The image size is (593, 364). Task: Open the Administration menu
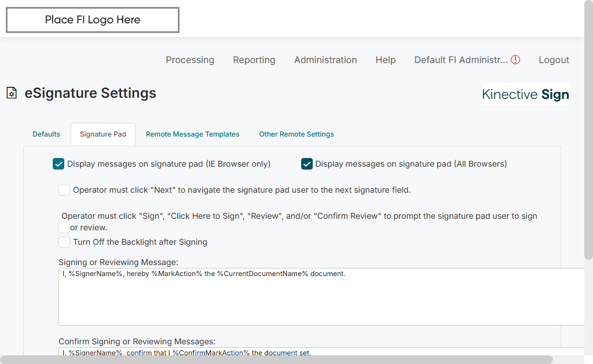pyautogui.click(x=325, y=60)
